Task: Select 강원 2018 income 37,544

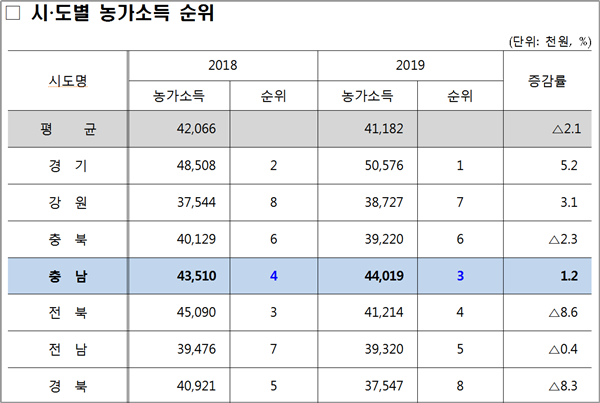Action: [196, 202]
